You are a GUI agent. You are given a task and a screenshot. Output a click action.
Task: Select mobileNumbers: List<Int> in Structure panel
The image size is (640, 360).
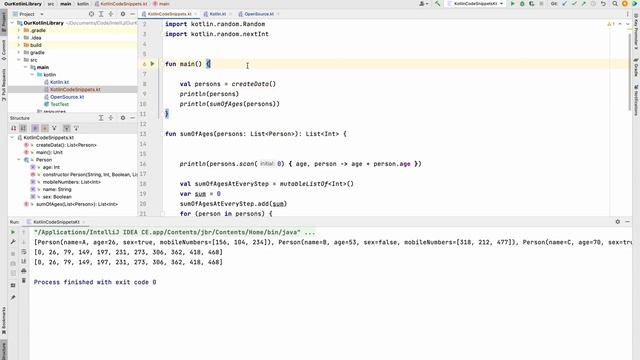coord(72,182)
